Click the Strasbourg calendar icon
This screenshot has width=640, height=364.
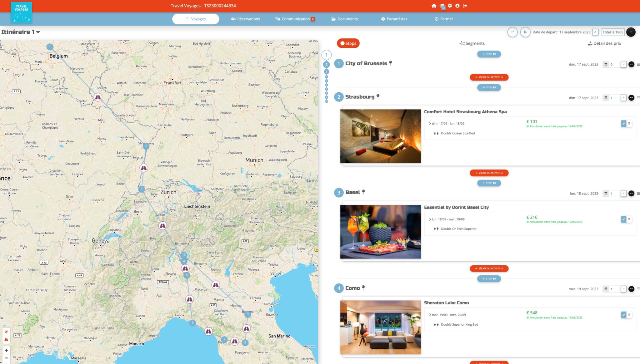(x=606, y=98)
